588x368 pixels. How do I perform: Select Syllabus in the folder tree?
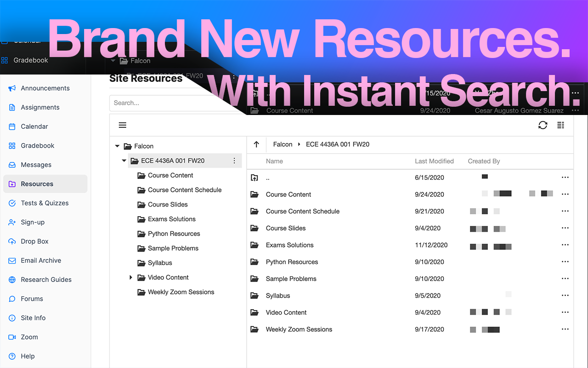coord(160,263)
